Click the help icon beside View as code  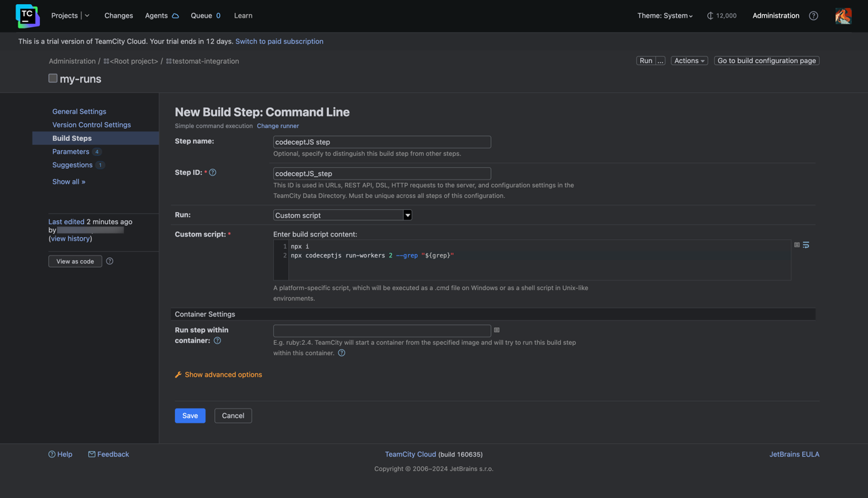pyautogui.click(x=110, y=261)
